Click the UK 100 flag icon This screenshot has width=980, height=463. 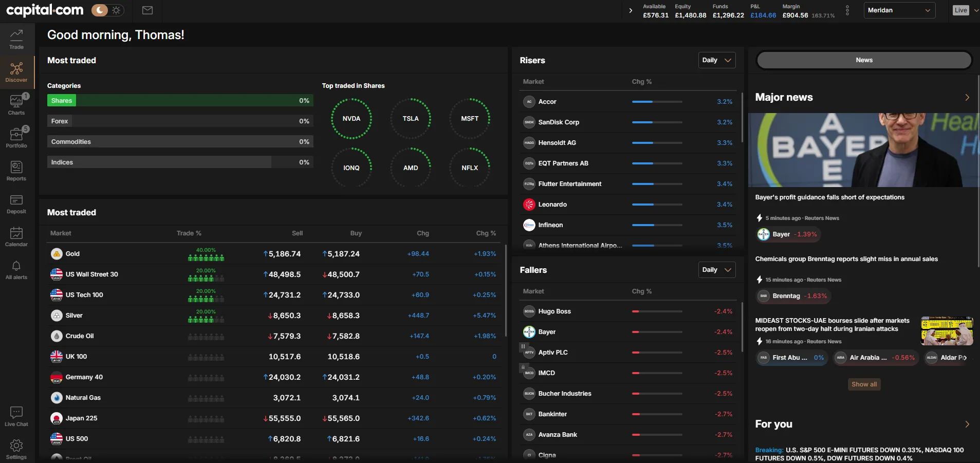57,357
